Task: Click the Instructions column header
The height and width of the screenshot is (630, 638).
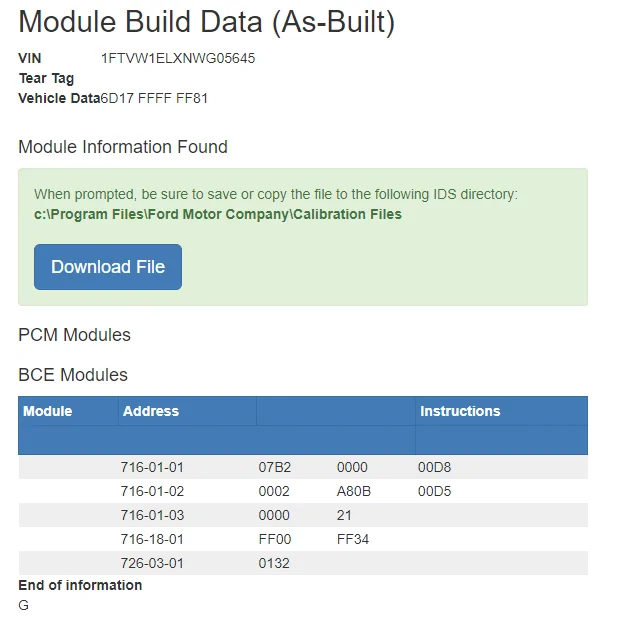Action: (x=460, y=411)
